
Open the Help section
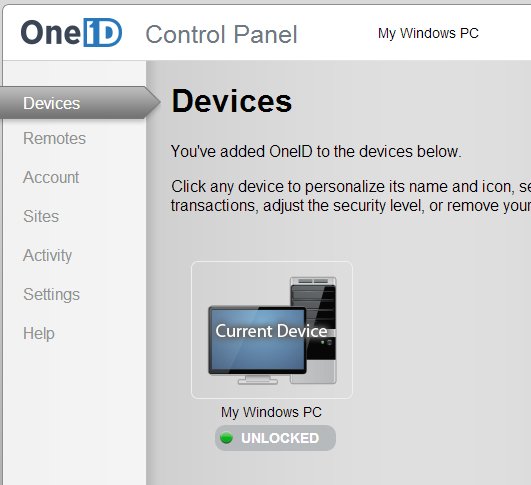point(39,333)
